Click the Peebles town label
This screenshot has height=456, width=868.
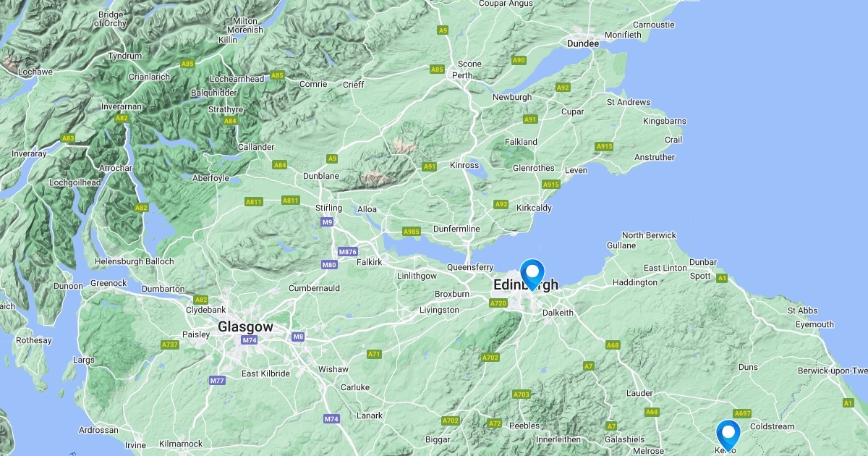pos(525,426)
